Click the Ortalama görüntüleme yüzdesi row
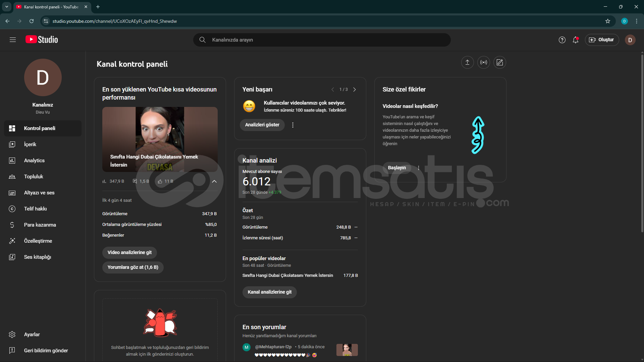Viewport: 644px width, 362px height. tap(160, 225)
